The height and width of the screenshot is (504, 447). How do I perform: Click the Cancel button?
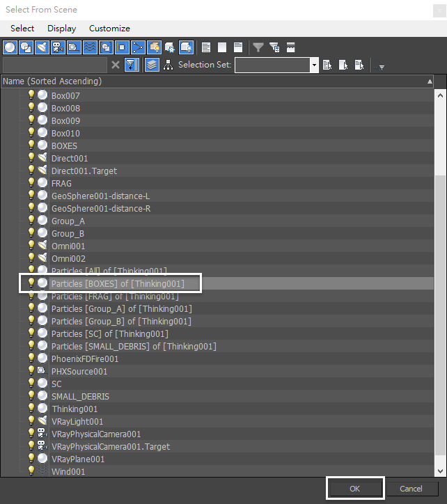(x=411, y=489)
